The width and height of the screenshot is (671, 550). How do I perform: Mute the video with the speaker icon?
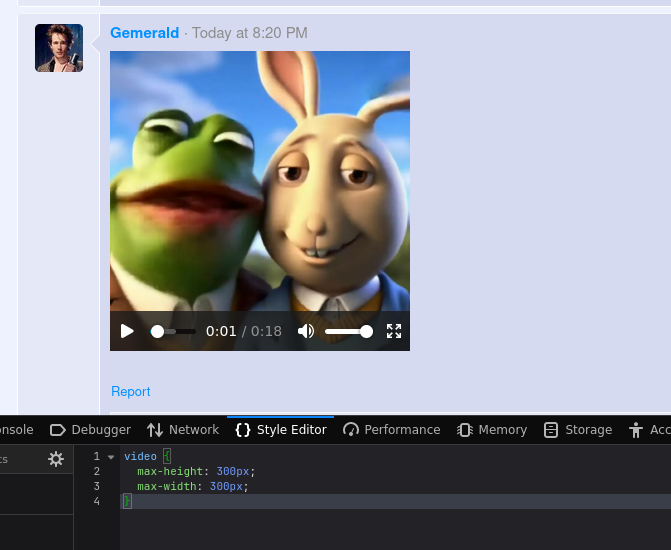[306, 331]
